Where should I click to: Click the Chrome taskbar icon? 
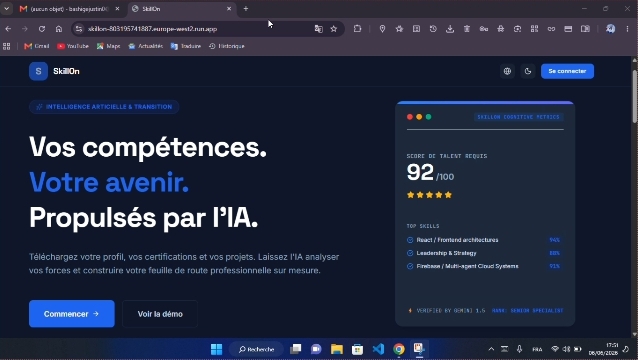pos(399,349)
